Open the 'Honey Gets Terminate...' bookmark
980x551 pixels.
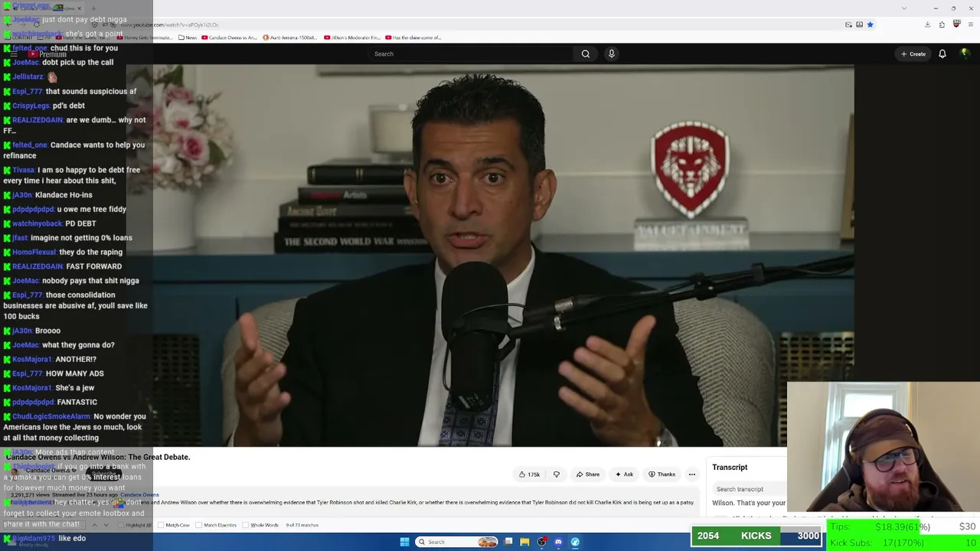pyautogui.click(x=145, y=37)
